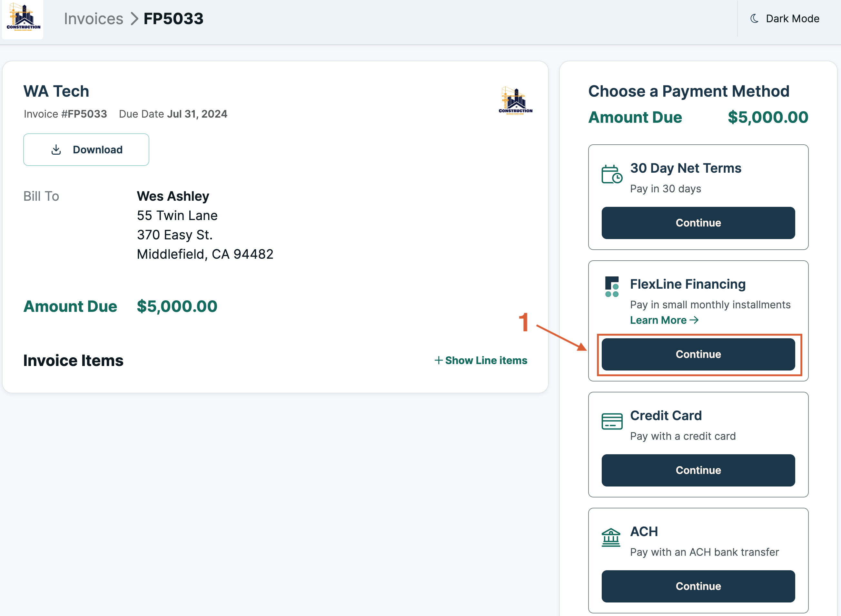Toggle Dark Mode
This screenshot has height=616, width=841.
click(x=785, y=18)
